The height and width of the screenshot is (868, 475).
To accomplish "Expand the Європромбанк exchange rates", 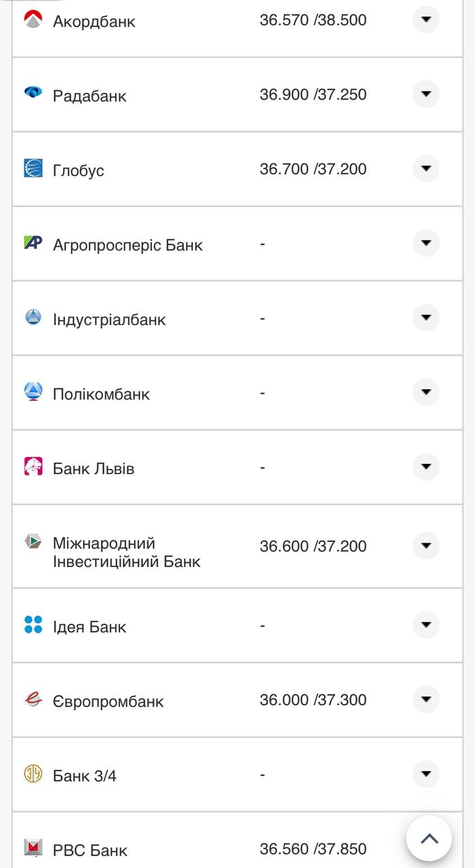I will coord(426,700).
